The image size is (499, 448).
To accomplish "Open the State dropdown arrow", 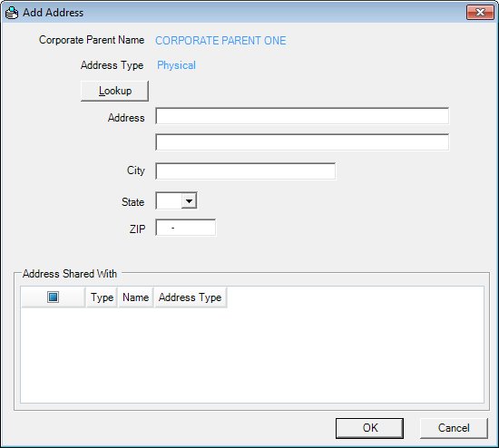I will pyautogui.click(x=189, y=201).
